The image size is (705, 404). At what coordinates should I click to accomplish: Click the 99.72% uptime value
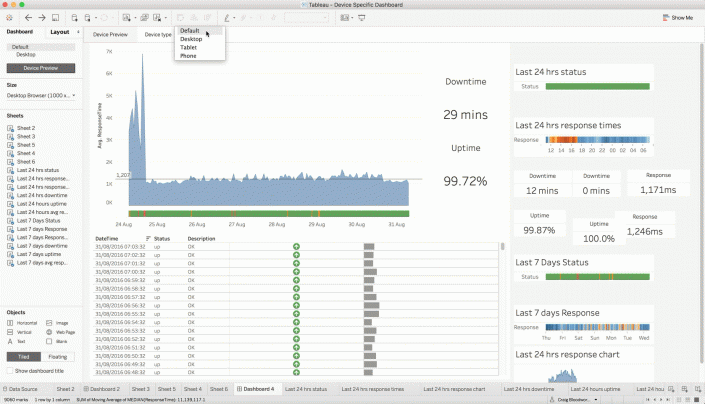[x=465, y=181]
